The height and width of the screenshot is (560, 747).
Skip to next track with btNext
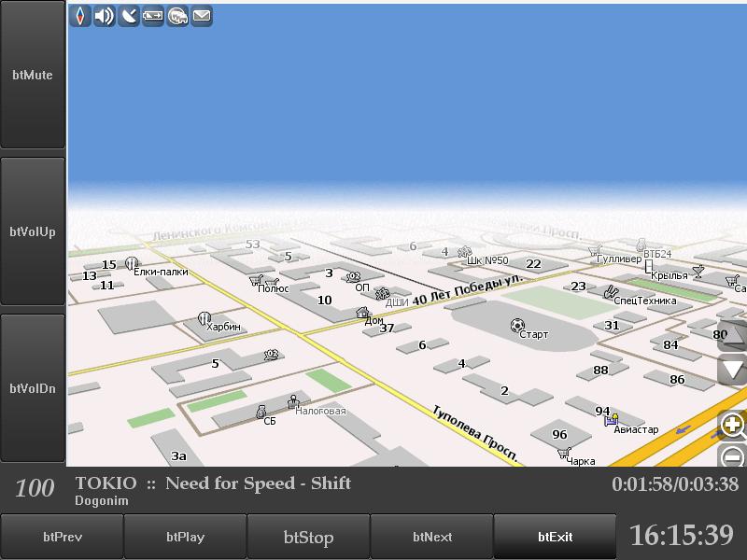[x=431, y=537]
